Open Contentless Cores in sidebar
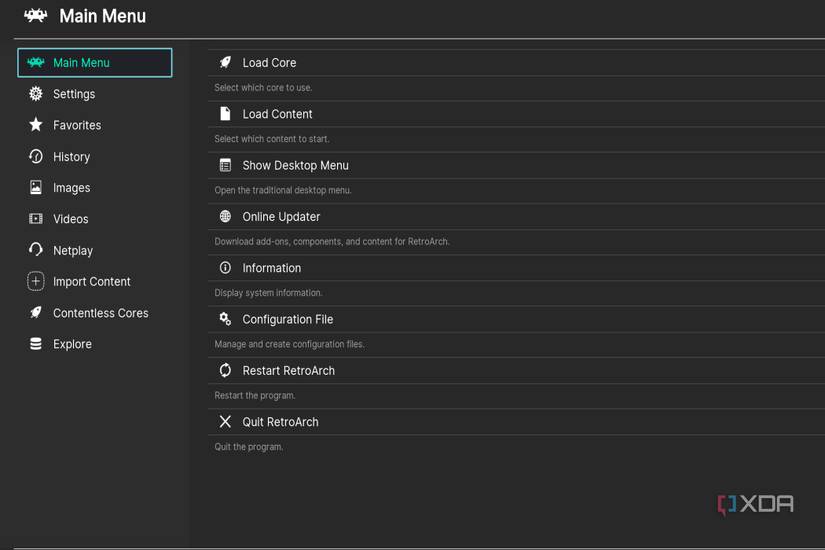 point(100,313)
